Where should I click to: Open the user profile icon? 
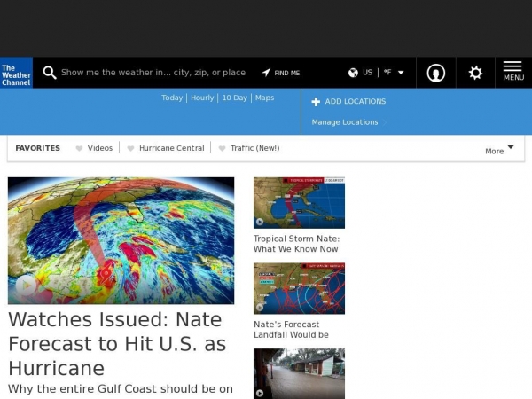point(436,73)
